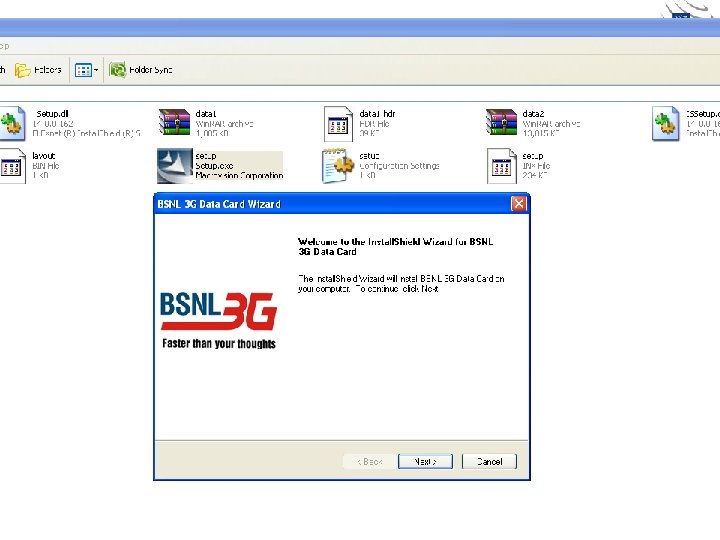Click the layout file name label

point(44,156)
